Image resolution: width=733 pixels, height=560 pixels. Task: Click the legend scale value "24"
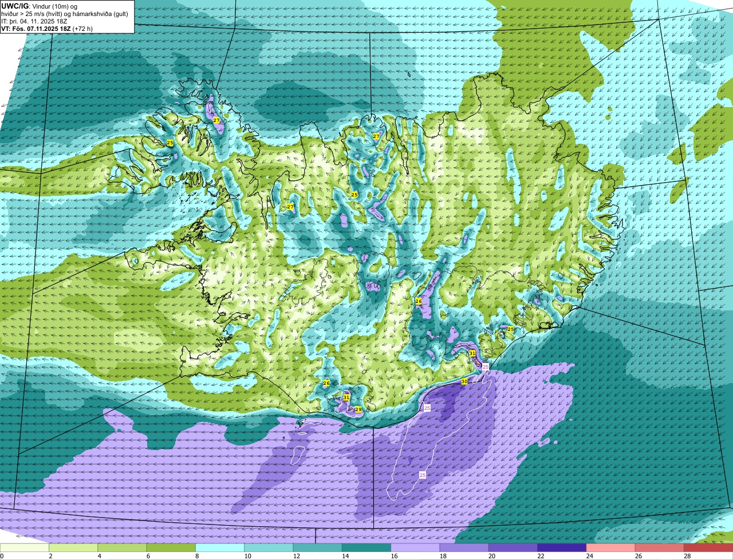(589, 556)
